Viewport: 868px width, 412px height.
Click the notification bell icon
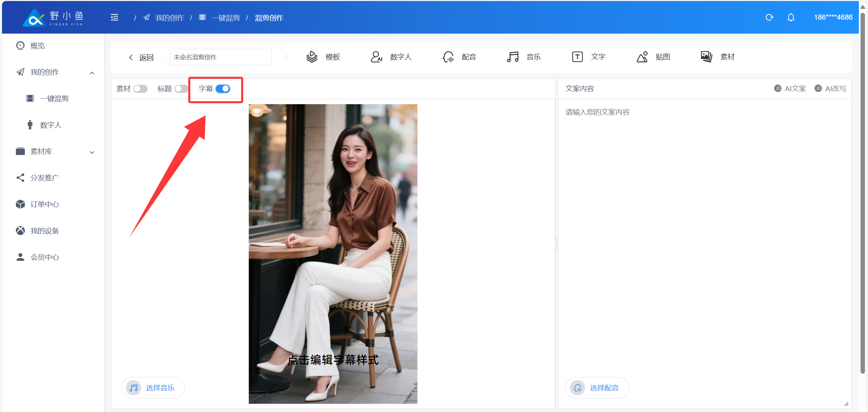click(791, 17)
